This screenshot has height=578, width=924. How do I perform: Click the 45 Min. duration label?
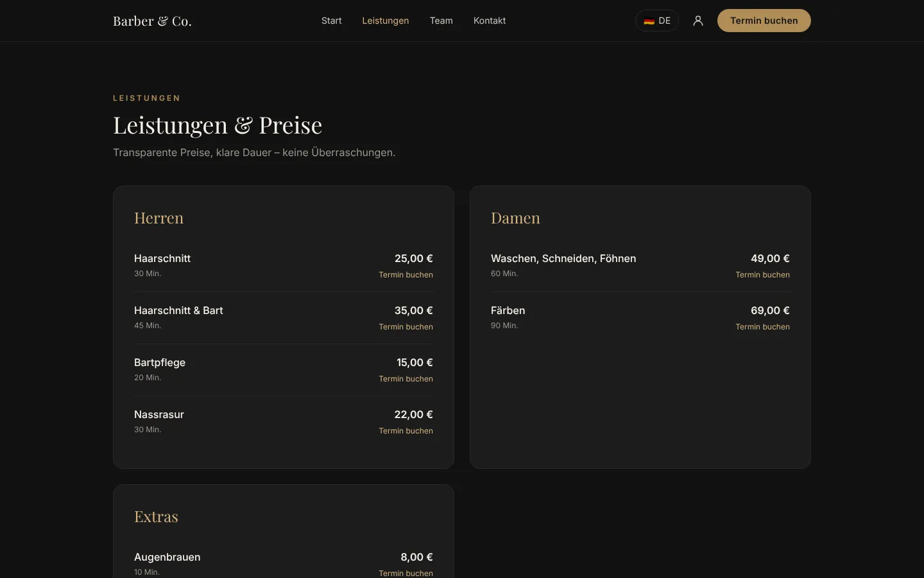tap(148, 326)
